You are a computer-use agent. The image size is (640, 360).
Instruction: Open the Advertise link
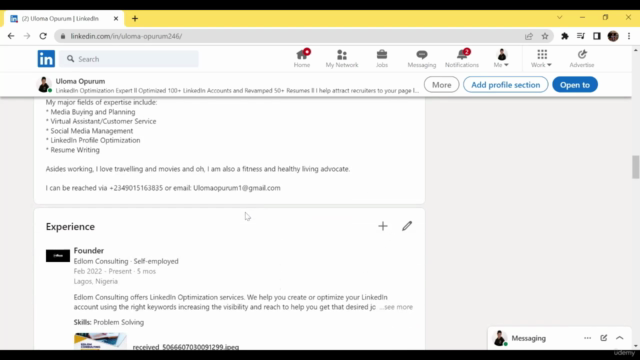582,58
